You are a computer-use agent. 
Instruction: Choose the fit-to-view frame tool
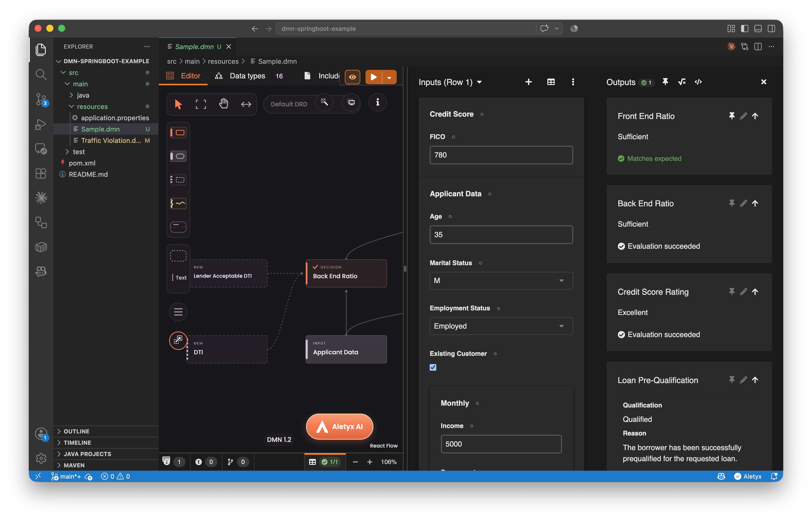tap(201, 104)
